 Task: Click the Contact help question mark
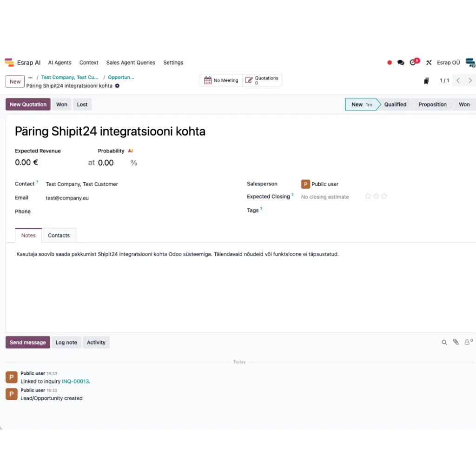[37, 182]
